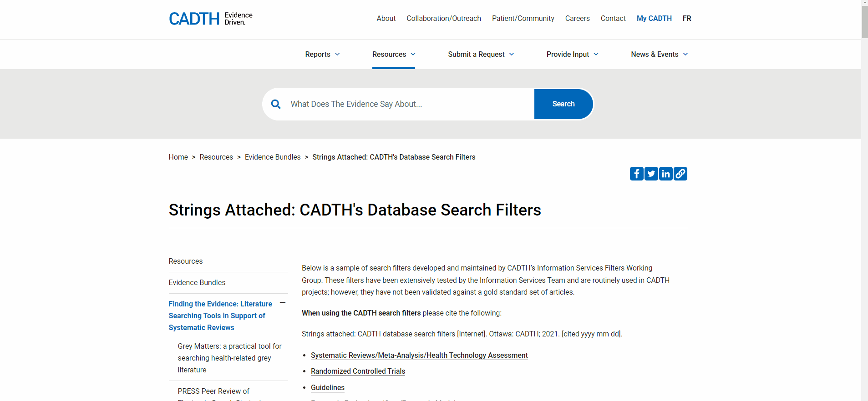This screenshot has width=868, height=401.
Task: Open the Randomized Controlled Trials link
Action: click(x=358, y=371)
